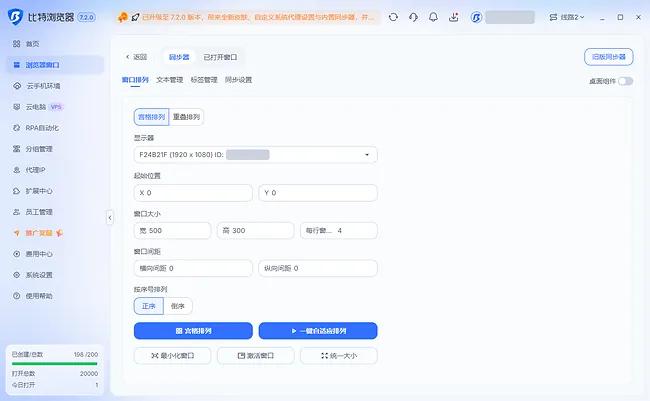Click the upgrade announcement banner text
The image size is (650, 401).
click(x=258, y=17)
